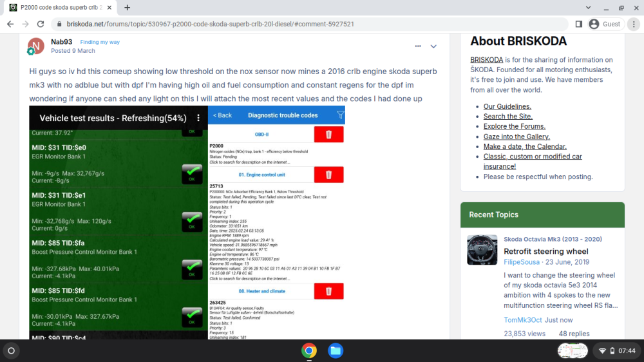Open Our Guidelines link
Image resolution: width=644 pixels, height=362 pixels.
(507, 106)
